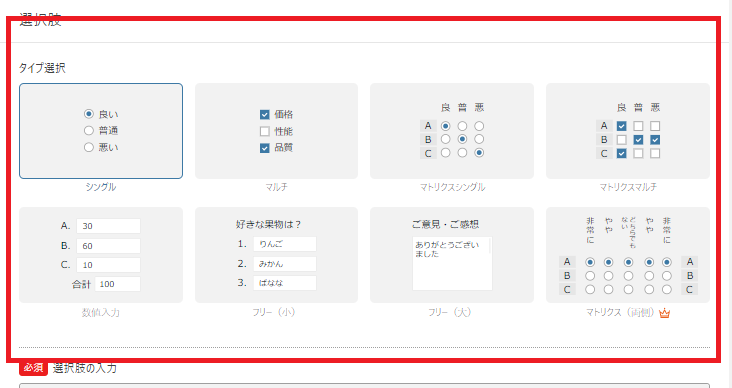Pick the マトリクスマルチ type card
The height and width of the screenshot is (388, 732).
click(628, 131)
